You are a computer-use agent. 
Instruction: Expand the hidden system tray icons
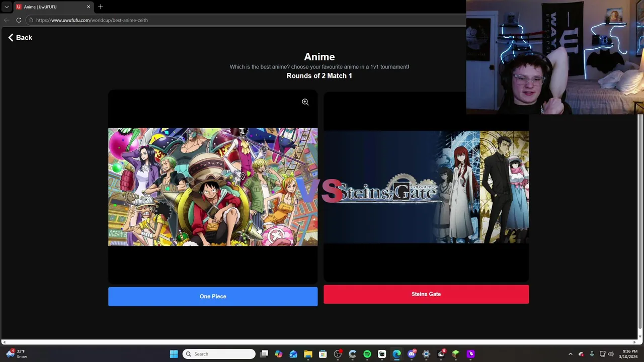570,354
